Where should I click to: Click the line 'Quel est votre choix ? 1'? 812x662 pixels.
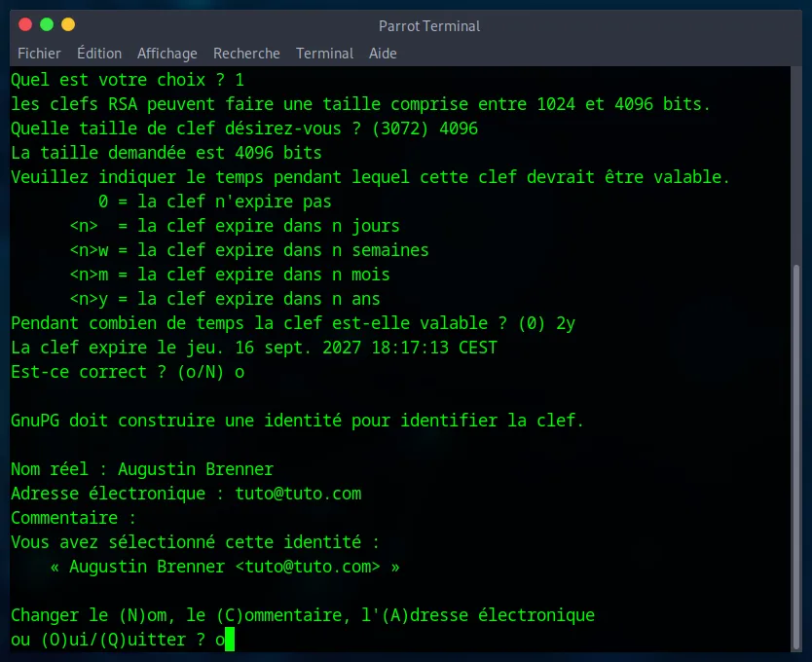(128, 80)
